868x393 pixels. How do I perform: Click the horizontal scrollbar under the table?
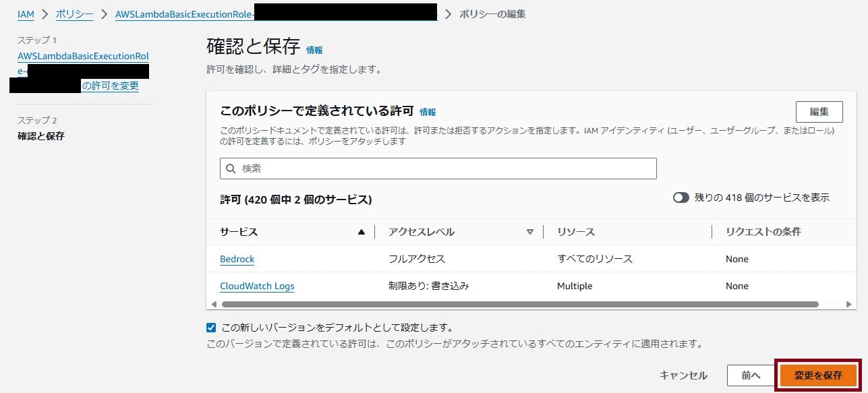(519, 305)
